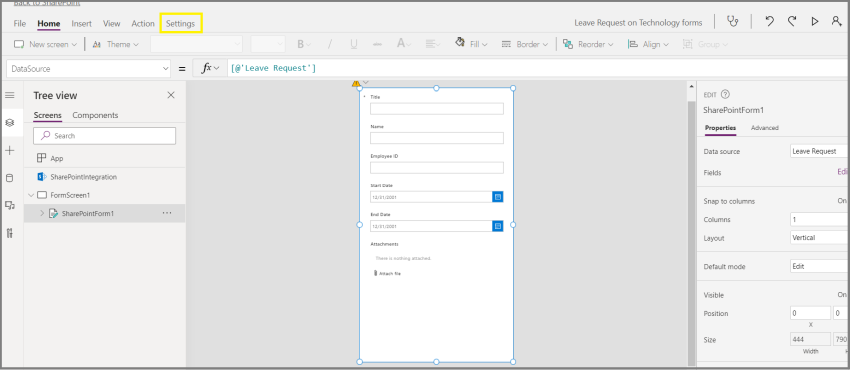850x370 pixels.
Task: Open the New screen dropdown
Action: tap(46, 44)
